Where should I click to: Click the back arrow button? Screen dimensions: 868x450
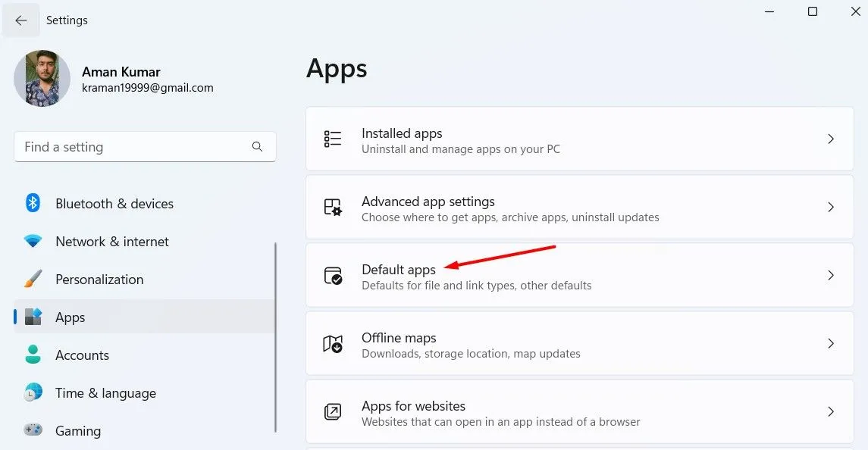[x=21, y=20]
